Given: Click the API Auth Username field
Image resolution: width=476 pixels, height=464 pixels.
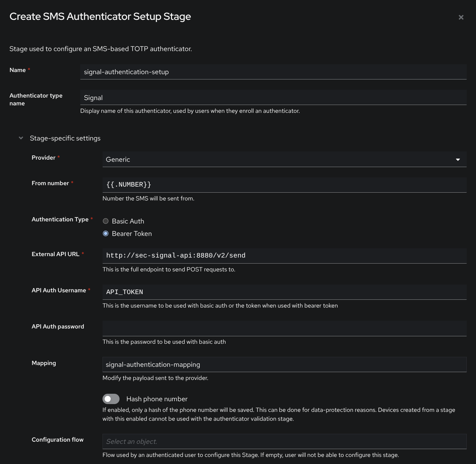Looking at the screenshot, I should (284, 292).
